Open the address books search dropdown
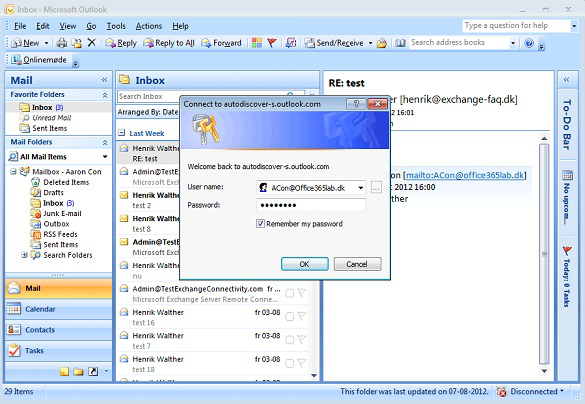 point(513,43)
